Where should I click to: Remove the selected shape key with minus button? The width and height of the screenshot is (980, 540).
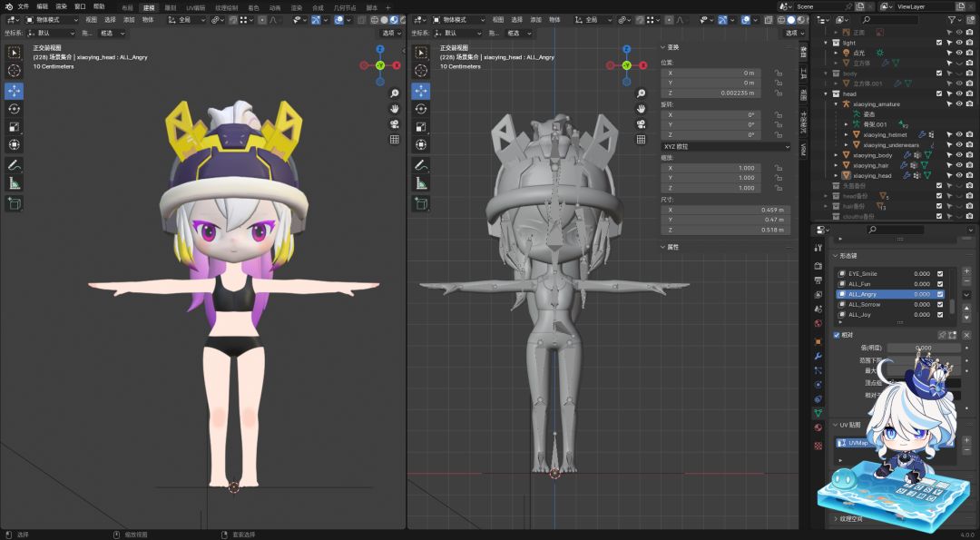pos(967,282)
